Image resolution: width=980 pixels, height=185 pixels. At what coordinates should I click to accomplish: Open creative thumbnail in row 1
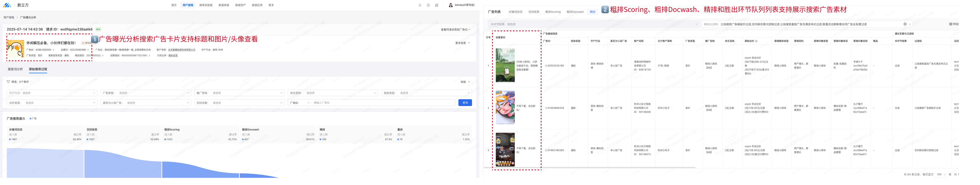click(x=505, y=66)
